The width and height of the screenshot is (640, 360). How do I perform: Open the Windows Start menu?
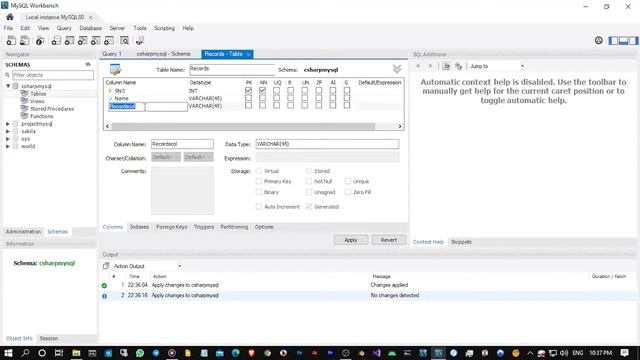tap(8, 353)
